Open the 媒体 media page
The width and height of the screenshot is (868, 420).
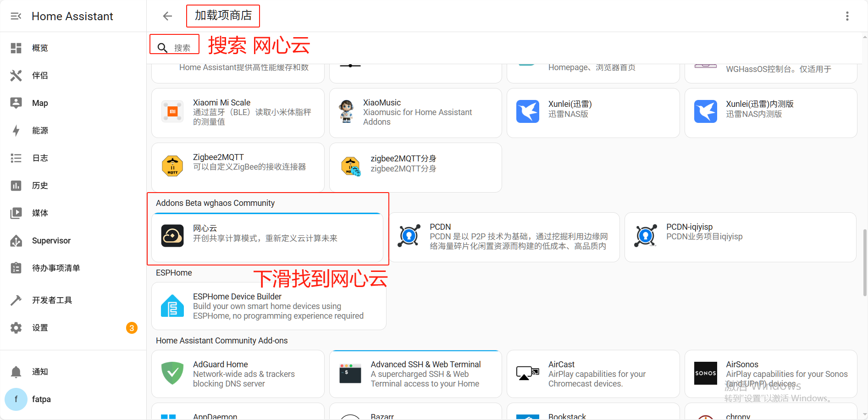(73, 213)
